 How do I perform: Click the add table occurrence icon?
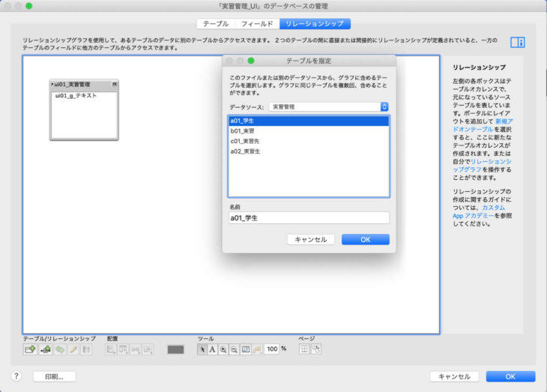30,349
